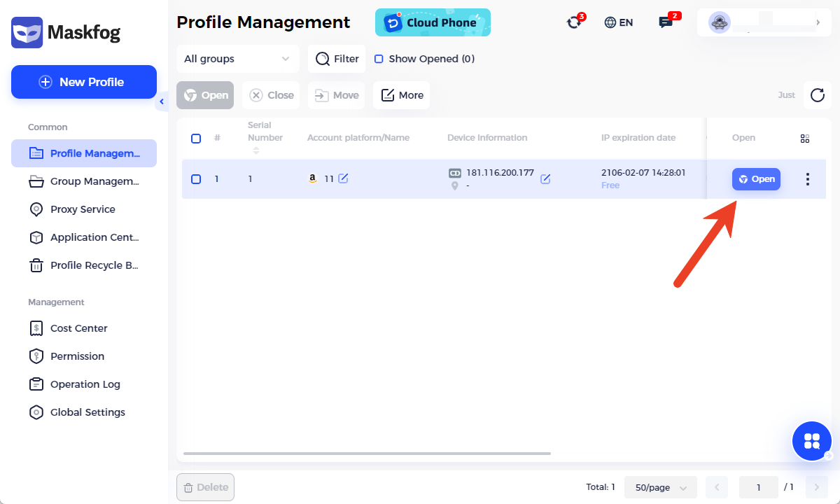This screenshot has width=840, height=504.
Task: Expand the All groups dropdown
Action: 237,59
